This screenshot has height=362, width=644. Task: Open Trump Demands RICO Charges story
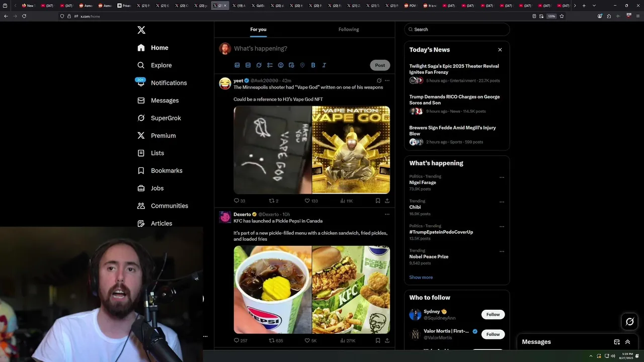457,104
